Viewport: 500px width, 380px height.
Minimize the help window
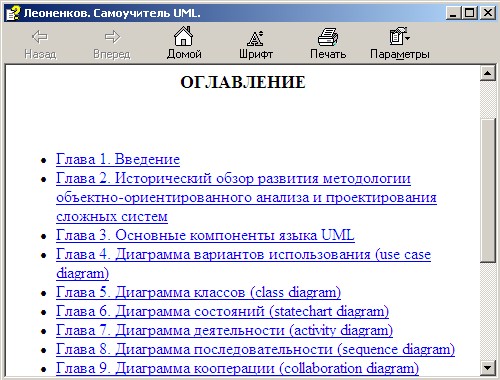(453, 13)
